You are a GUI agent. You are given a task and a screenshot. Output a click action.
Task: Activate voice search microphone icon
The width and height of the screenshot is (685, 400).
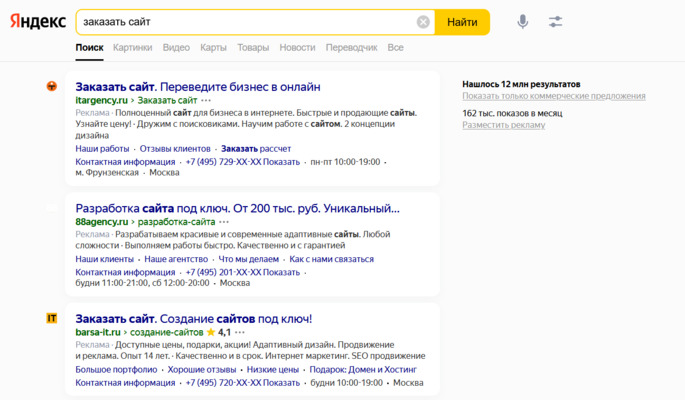pyautogui.click(x=523, y=22)
